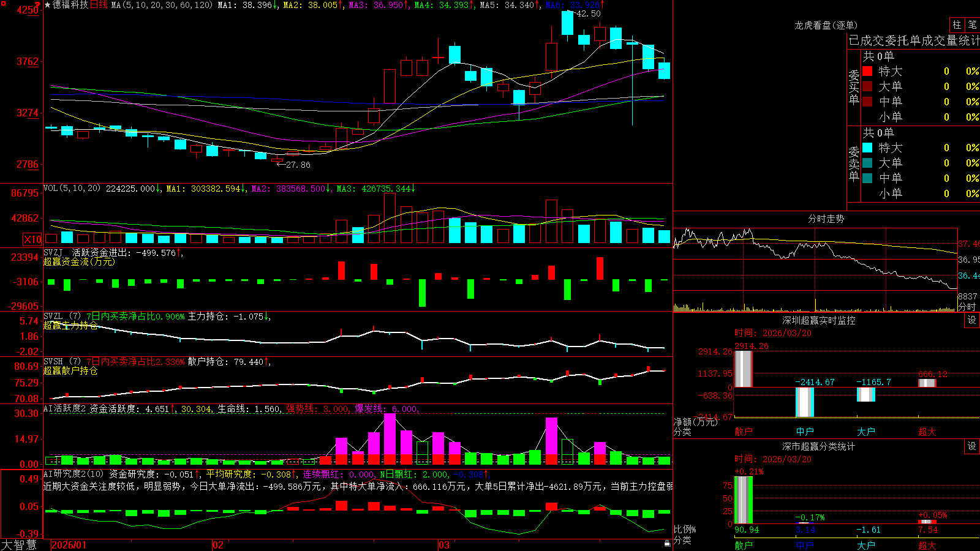Viewport: 980px width, 551px height.
Task: Click the 大智慧 label at bottom-left
Action: tap(19, 545)
